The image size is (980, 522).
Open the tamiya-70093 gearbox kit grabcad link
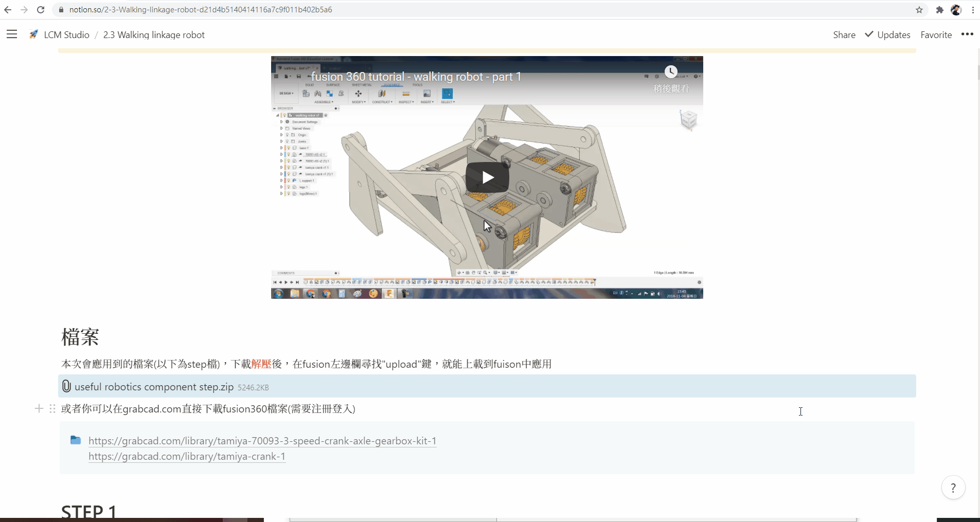click(262, 441)
